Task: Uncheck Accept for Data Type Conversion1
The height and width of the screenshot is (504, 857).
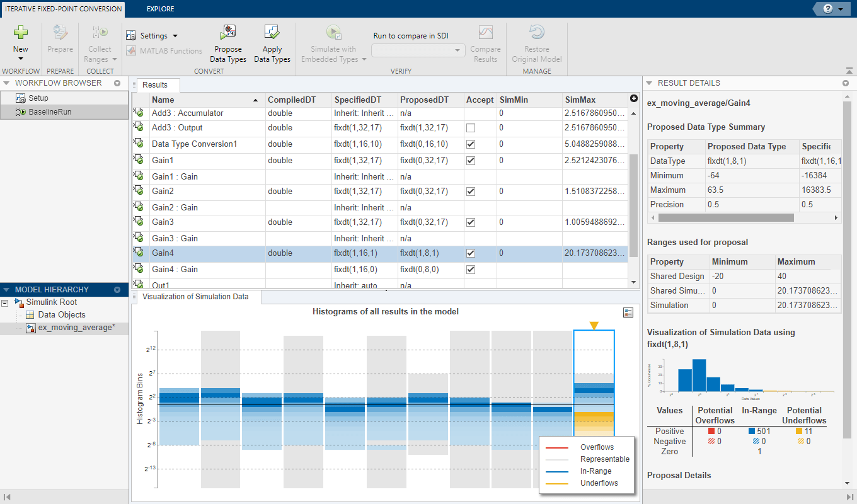Action: coord(470,144)
